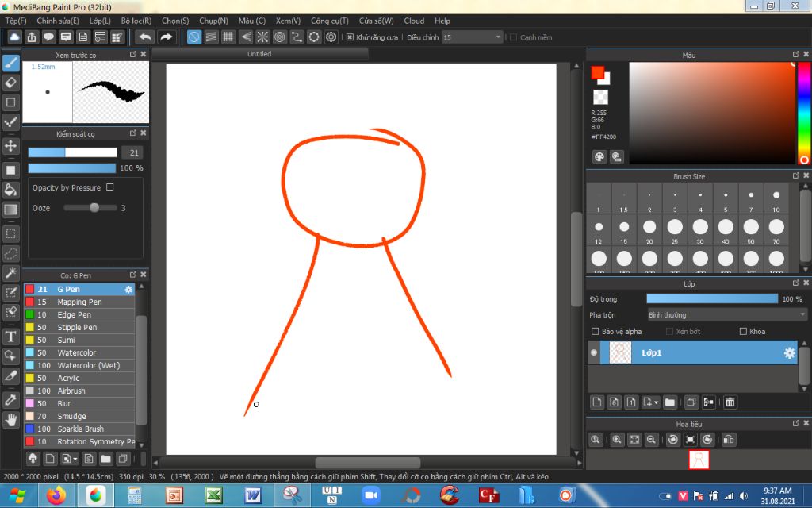Open Lớp1 layer settings gear

789,352
